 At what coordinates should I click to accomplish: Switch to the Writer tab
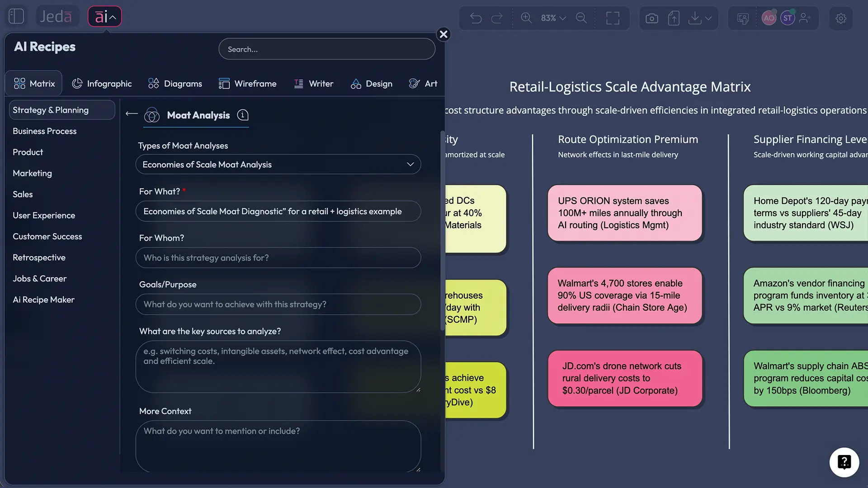[313, 84]
